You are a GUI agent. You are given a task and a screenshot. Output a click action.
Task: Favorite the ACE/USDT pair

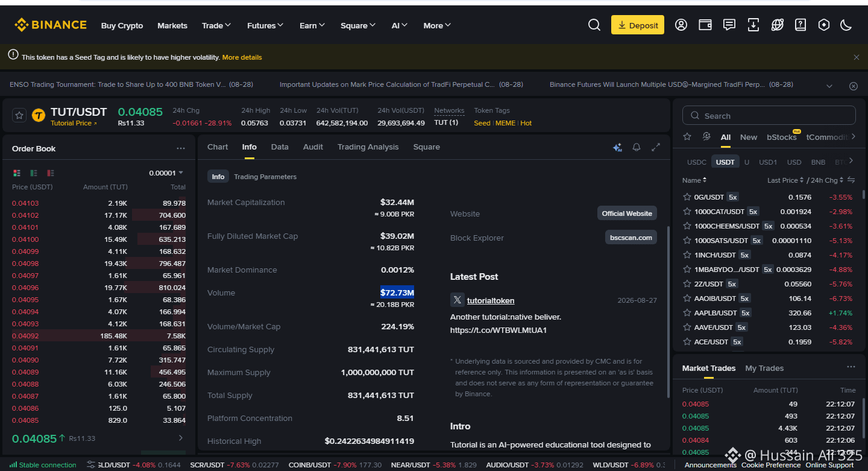tap(687, 342)
